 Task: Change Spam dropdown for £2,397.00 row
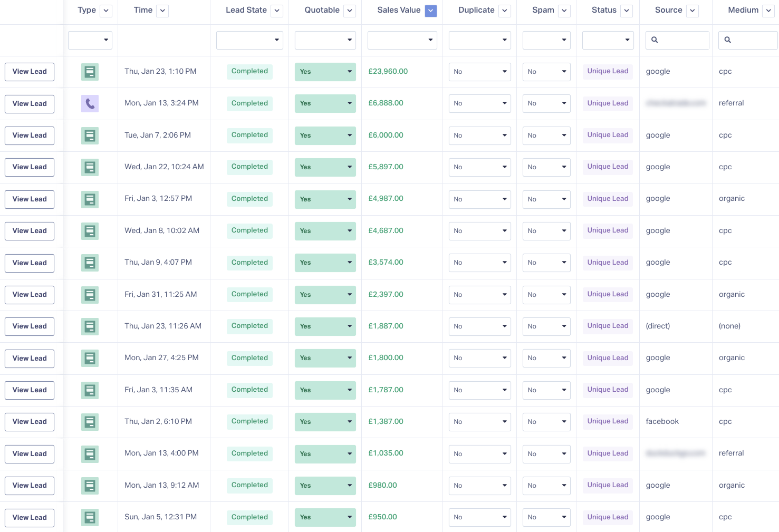click(x=546, y=295)
